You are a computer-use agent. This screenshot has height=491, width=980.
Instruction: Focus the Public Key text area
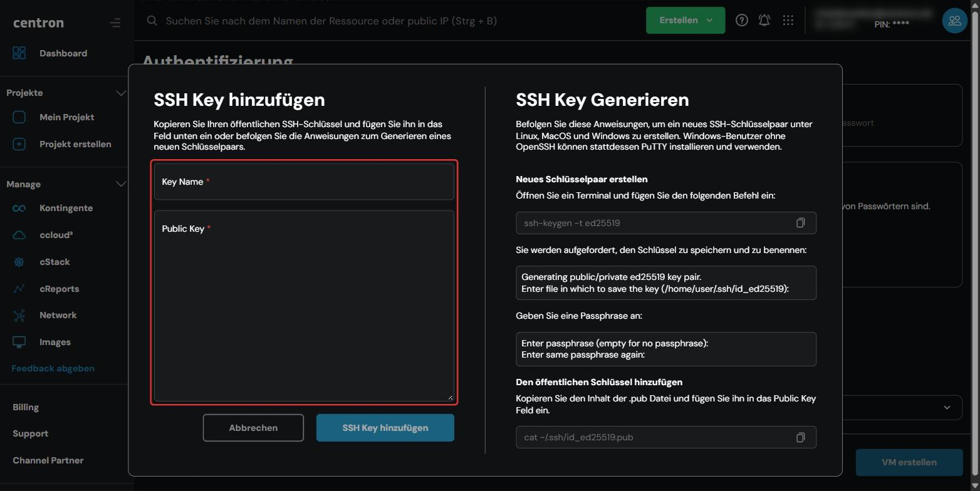pyautogui.click(x=304, y=306)
